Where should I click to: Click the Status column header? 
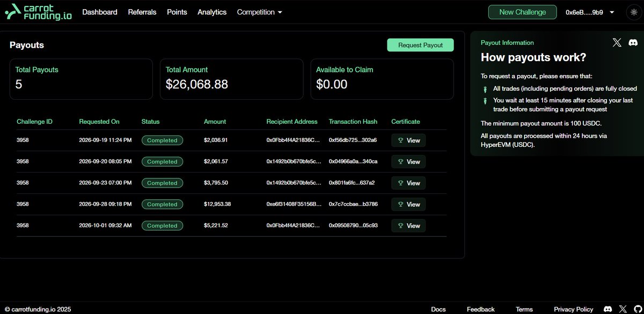tap(151, 122)
